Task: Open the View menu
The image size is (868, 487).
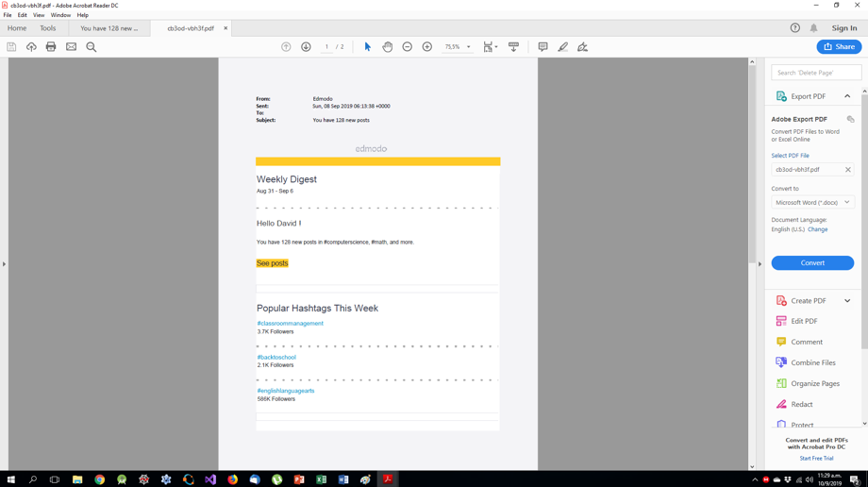Action: 38,15
